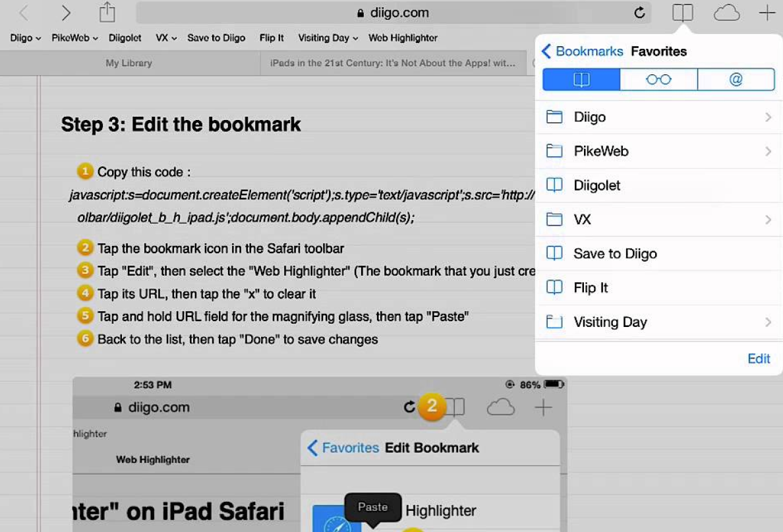Viewport: 783px width, 532px height.
Task: Open the Save to Diigo bookmark in list
Action: coord(615,254)
